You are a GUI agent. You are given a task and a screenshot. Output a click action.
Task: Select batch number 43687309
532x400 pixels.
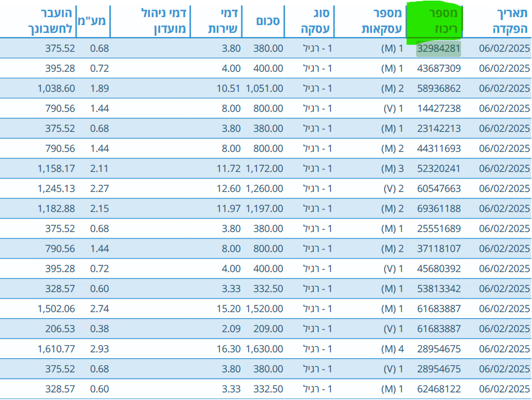pos(439,69)
